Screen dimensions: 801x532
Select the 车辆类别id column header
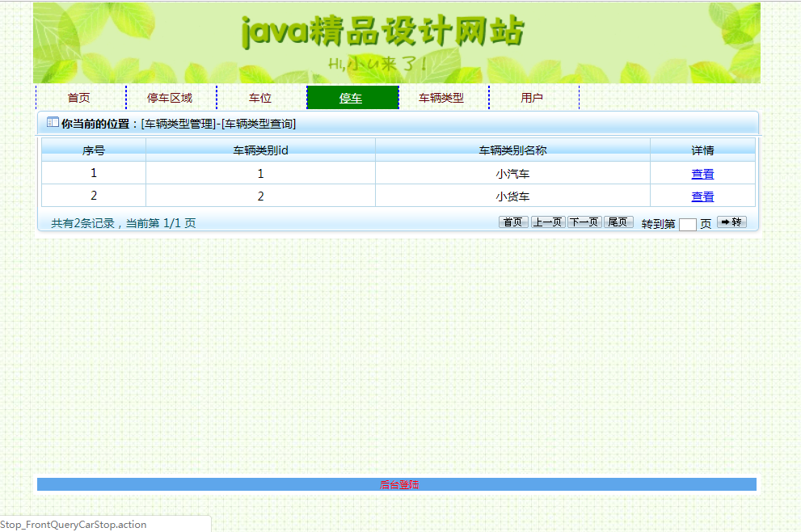click(x=260, y=150)
